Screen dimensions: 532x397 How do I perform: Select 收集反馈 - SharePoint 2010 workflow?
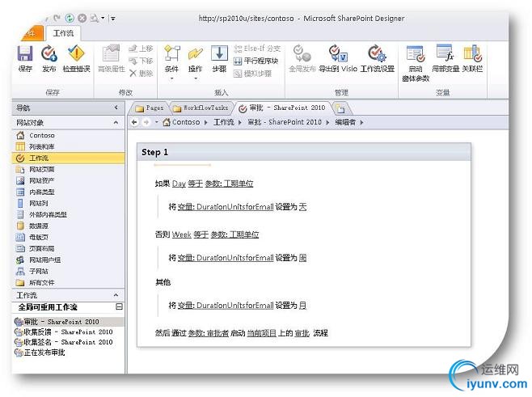(69, 332)
